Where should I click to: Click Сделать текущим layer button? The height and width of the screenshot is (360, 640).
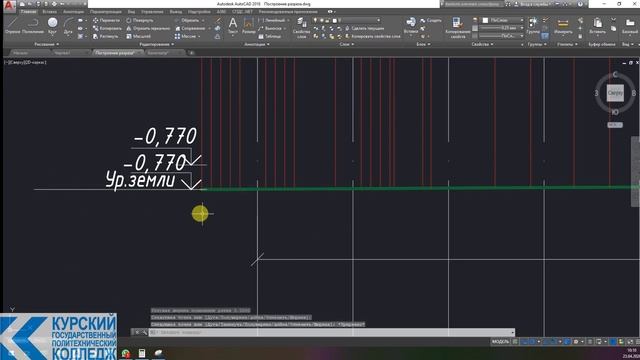tap(364, 28)
